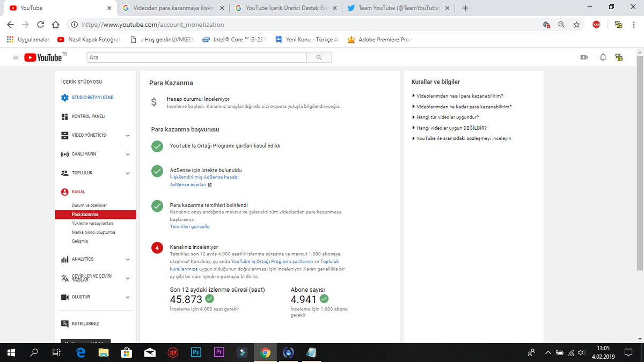Open Durum ve özellikler page
This screenshot has height=362, width=644.
coord(90,205)
